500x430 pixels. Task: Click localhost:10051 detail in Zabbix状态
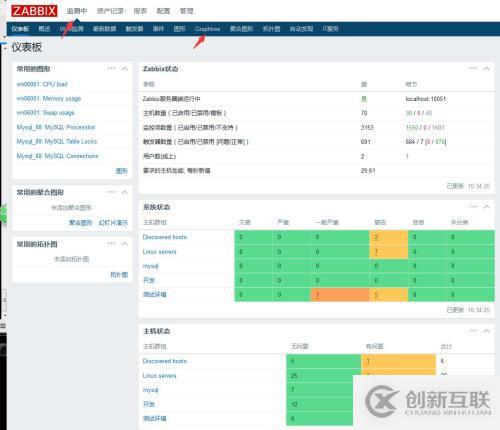(426, 99)
